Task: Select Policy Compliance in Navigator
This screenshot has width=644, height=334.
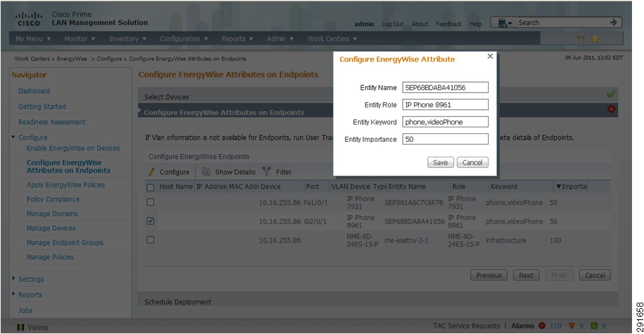Action: 53,199
